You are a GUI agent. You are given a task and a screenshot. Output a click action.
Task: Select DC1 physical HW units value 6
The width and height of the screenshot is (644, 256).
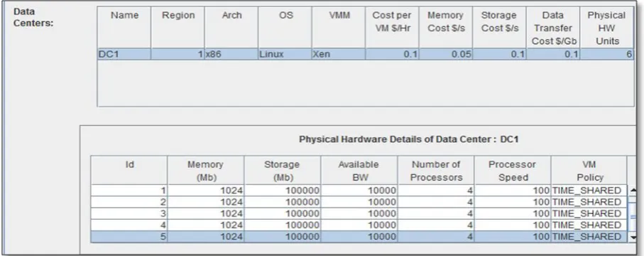[x=606, y=54]
